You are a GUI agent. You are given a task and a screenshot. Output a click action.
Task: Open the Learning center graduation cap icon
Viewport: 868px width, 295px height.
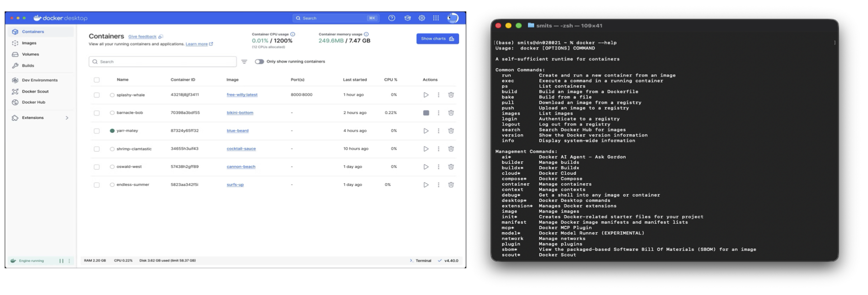[408, 18]
